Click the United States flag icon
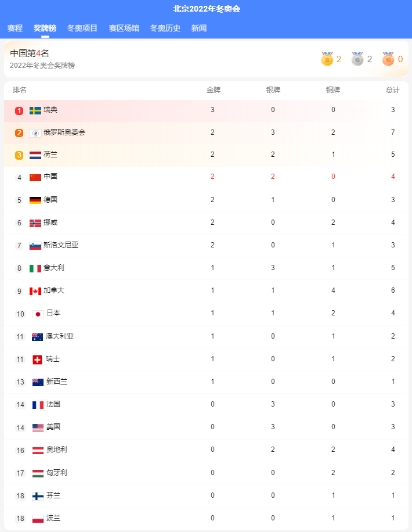The width and height of the screenshot is (412, 532). 38,427
